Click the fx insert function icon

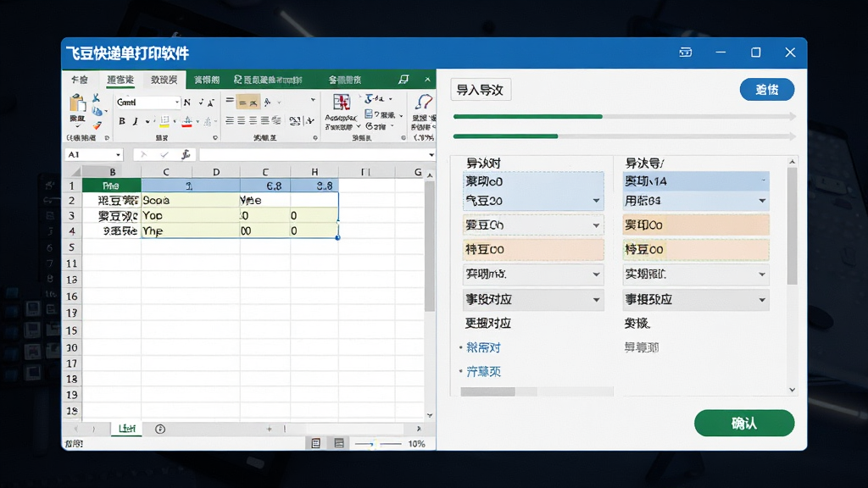tap(186, 155)
